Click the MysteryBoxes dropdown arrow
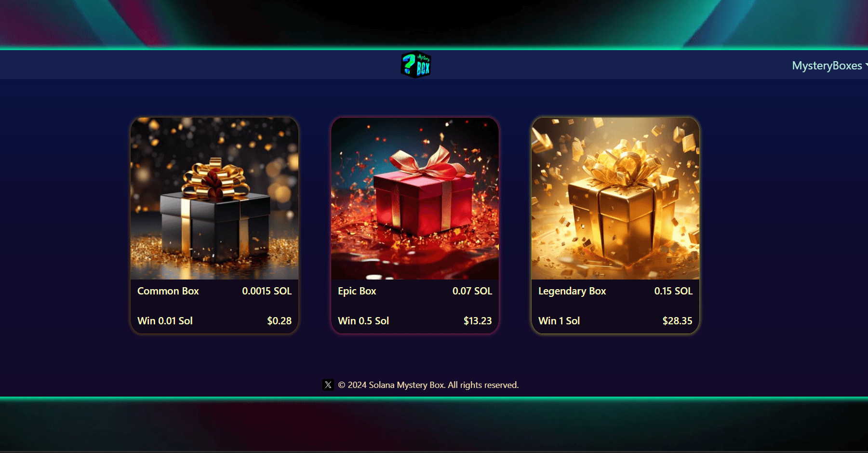868x453 pixels. [866, 65]
